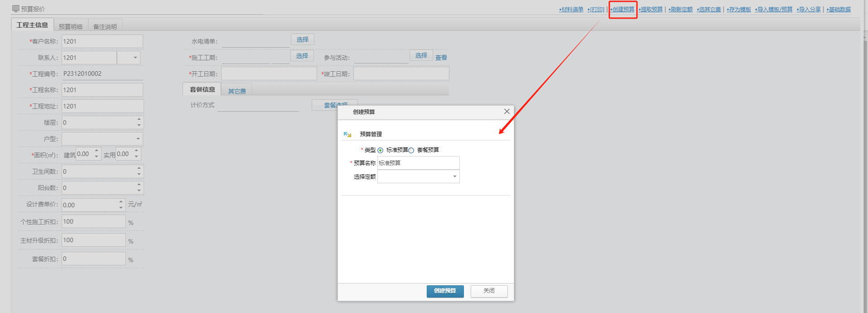
Task: Increase the 楼层 value with up arrow
Action: (139, 119)
